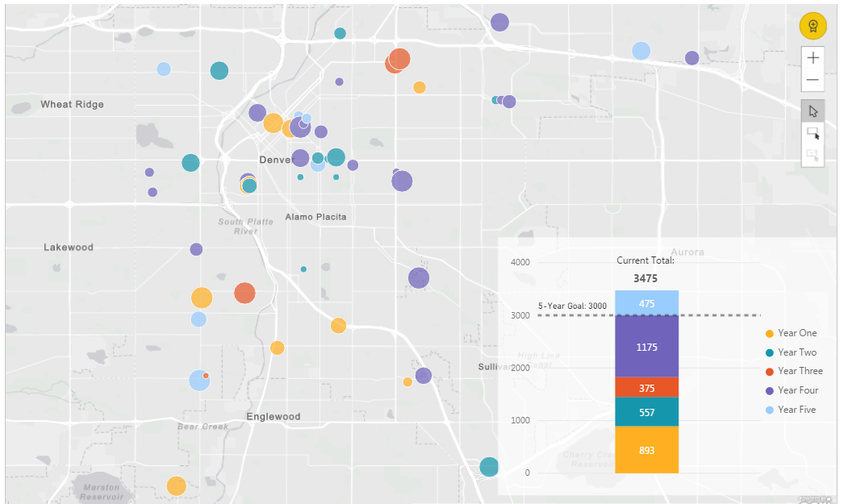The height and width of the screenshot is (504, 848).
Task: Filter by the Year One legend label
Action: tap(797, 333)
